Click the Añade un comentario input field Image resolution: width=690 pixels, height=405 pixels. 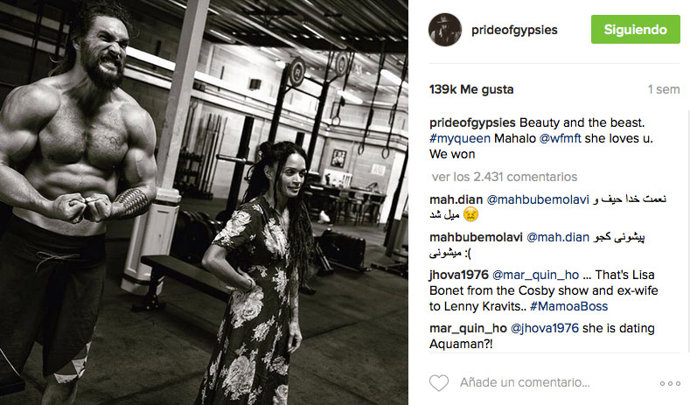pos(525,383)
